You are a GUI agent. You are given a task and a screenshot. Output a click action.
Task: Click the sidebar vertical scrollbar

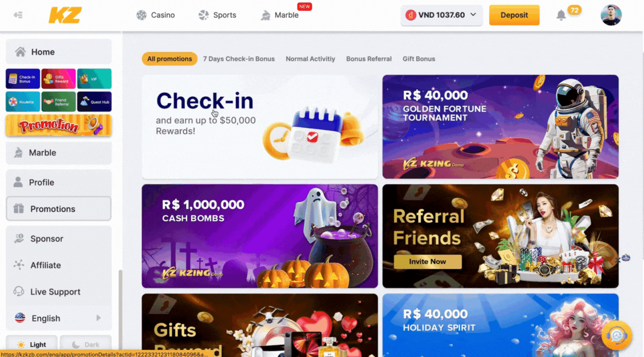(x=120, y=310)
